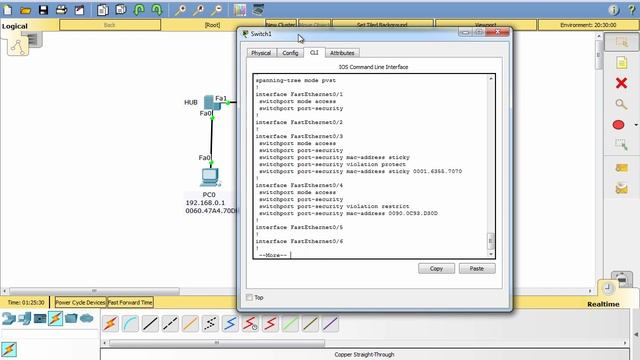Open Environment 20:30:00 settings
Viewport: 640px width, 360px height.
click(588, 25)
